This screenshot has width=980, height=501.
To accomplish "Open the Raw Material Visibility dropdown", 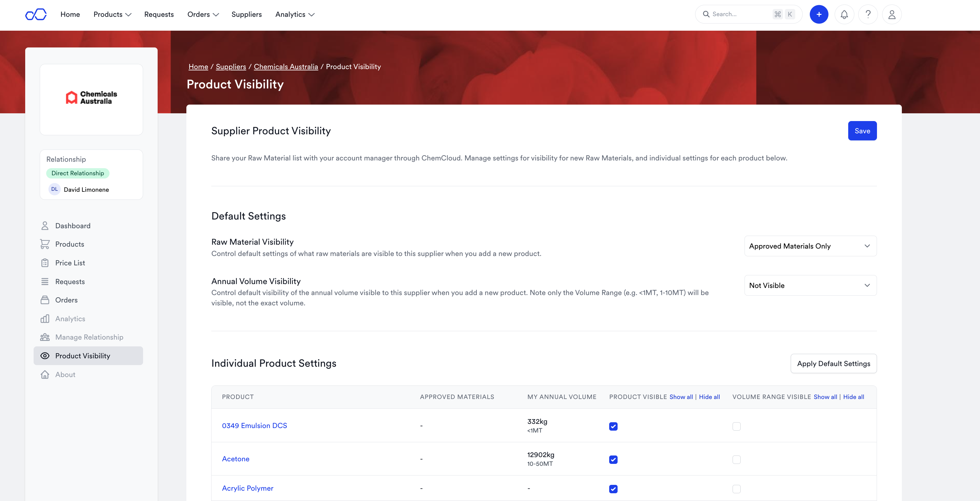I will pyautogui.click(x=810, y=246).
